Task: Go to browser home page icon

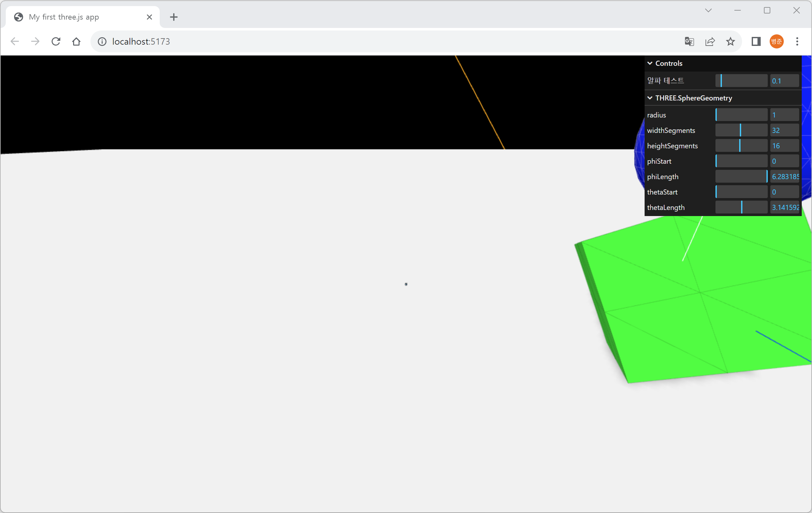Action: tap(77, 41)
